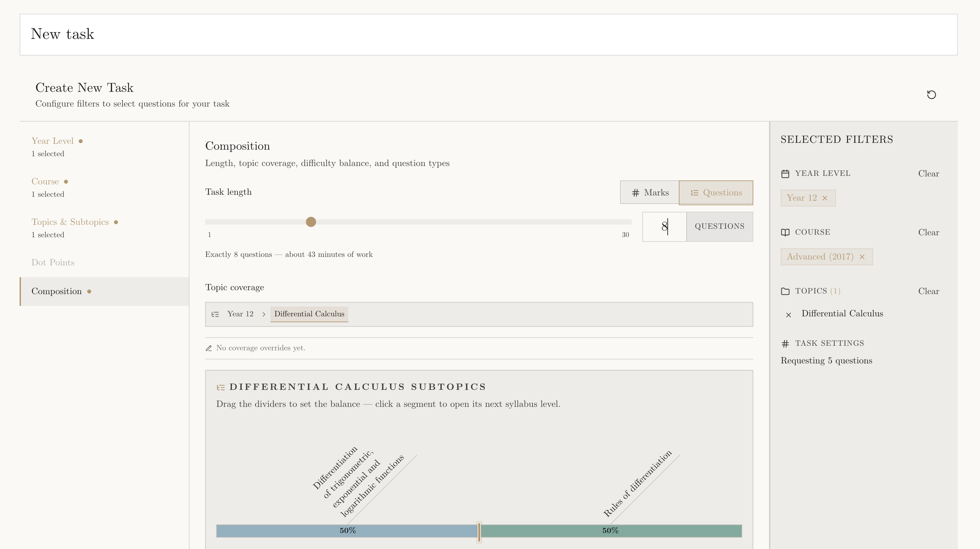Image resolution: width=980 pixels, height=549 pixels.
Task: Expand the breadcrumb chevron after Year 12
Action: [263, 314]
